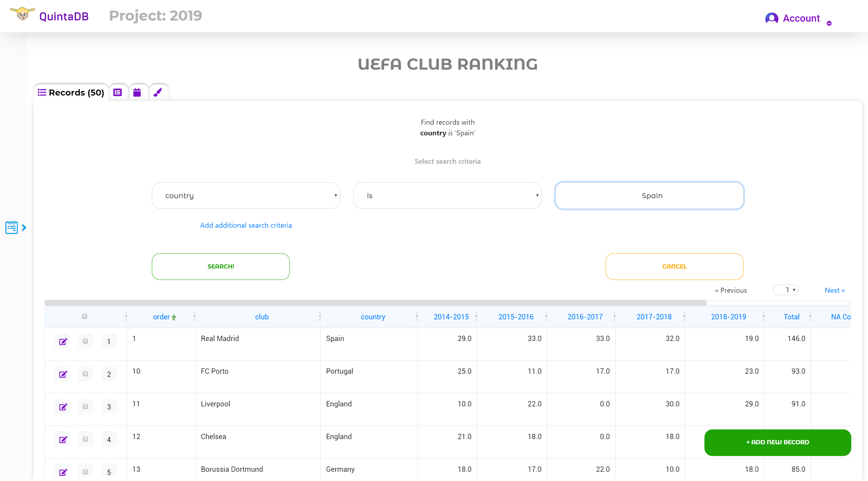Image resolution: width=868 pixels, height=481 pixels.
Task: Click the sidebar expand chevron arrow
Action: click(24, 227)
